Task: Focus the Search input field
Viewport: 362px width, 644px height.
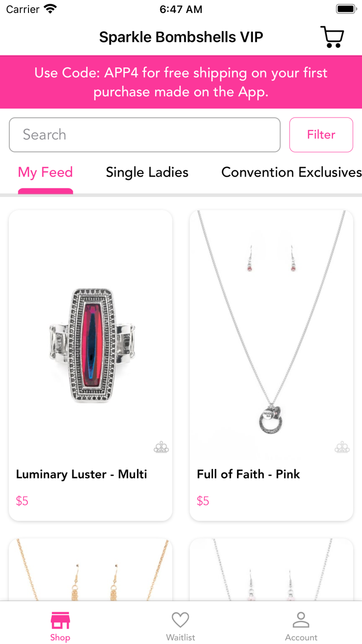Action: pyautogui.click(x=145, y=135)
